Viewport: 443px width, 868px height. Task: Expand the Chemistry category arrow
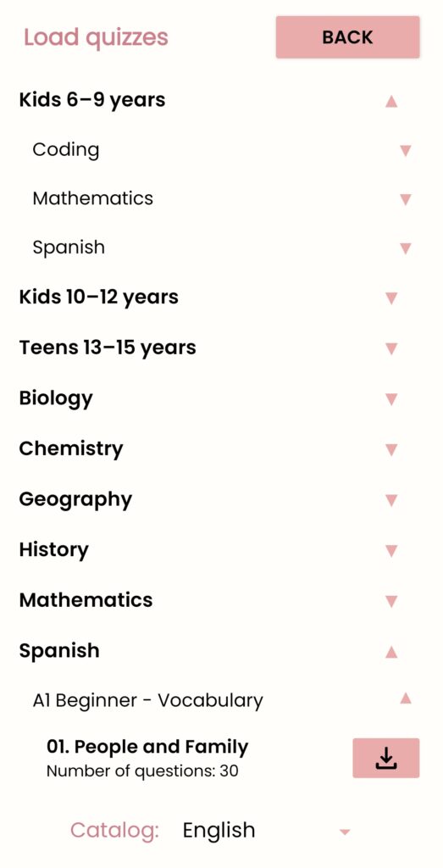click(391, 449)
